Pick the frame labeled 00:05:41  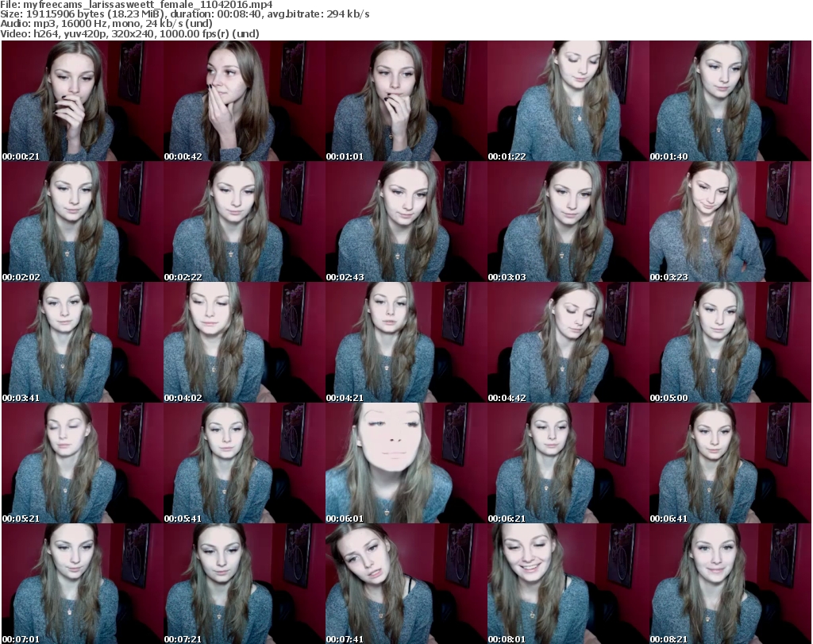coord(245,463)
